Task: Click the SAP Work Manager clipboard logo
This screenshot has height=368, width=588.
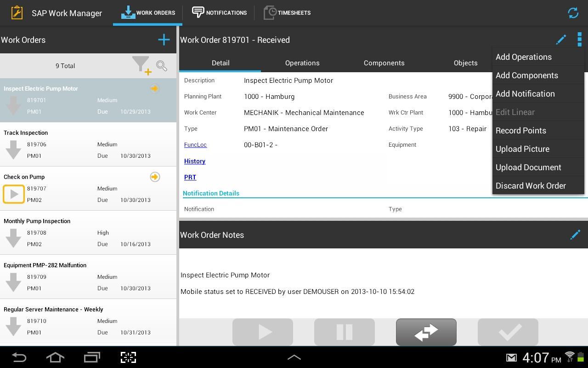Action: [17, 12]
